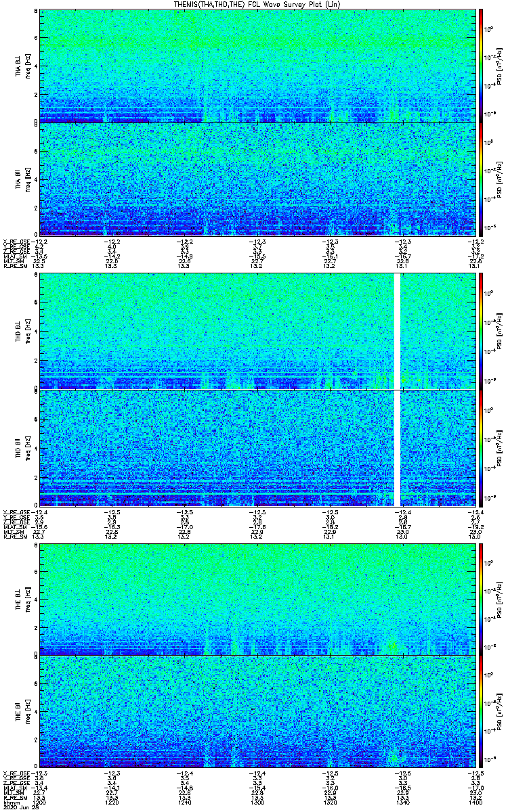The width and height of the screenshot is (508, 812).
Task: Click the PSD [nT²/Hz] label beside THD B∥ panel
Action: (x=500, y=448)
